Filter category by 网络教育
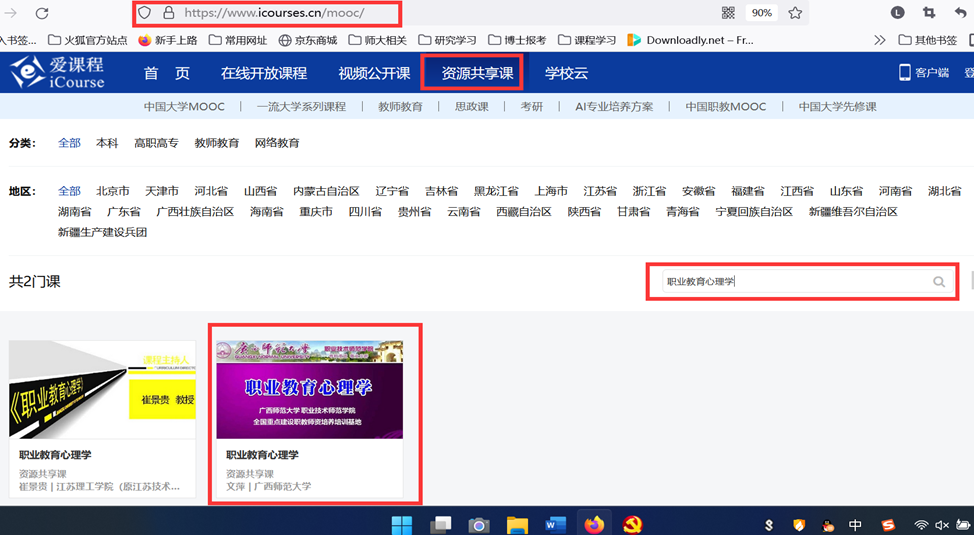 click(277, 143)
